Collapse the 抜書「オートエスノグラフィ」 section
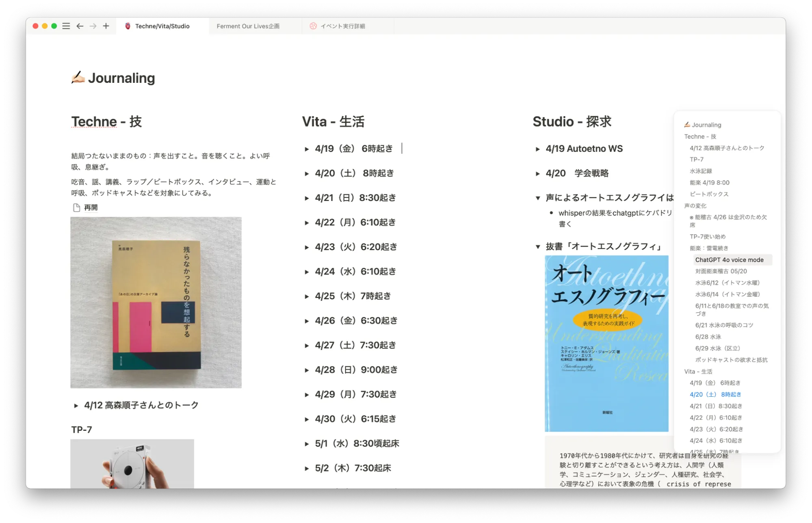 (538, 246)
